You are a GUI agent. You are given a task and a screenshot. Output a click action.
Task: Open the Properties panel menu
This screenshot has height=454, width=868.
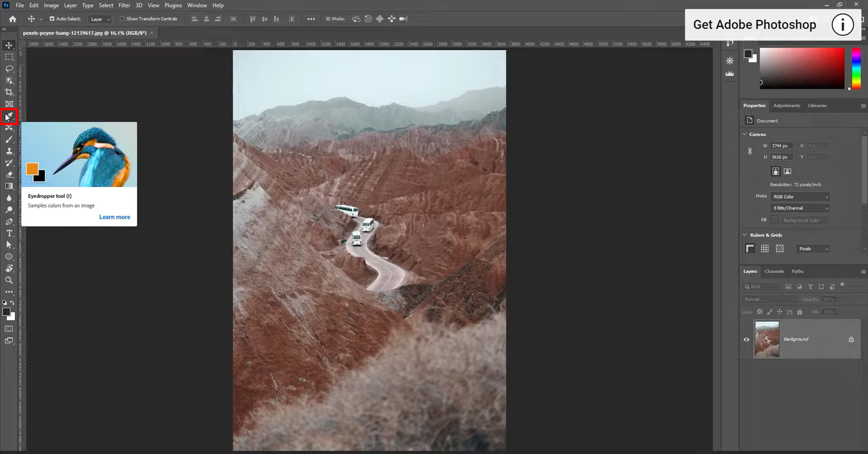click(x=863, y=106)
